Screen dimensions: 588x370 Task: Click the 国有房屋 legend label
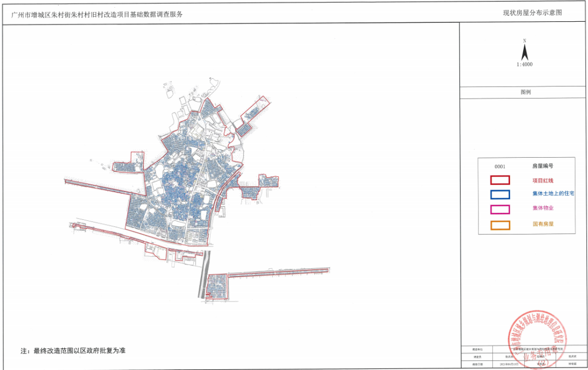click(543, 224)
